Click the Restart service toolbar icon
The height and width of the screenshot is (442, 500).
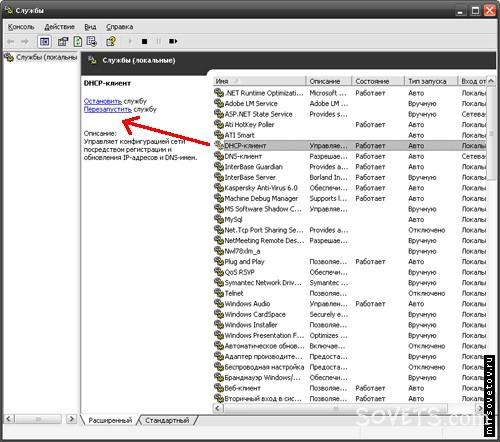click(173, 41)
